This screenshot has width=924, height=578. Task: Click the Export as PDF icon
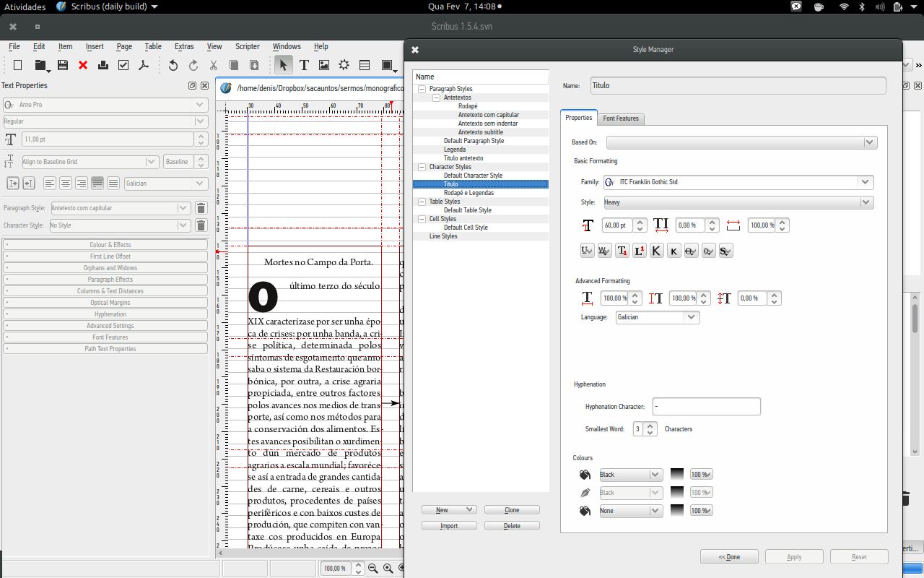pos(144,65)
